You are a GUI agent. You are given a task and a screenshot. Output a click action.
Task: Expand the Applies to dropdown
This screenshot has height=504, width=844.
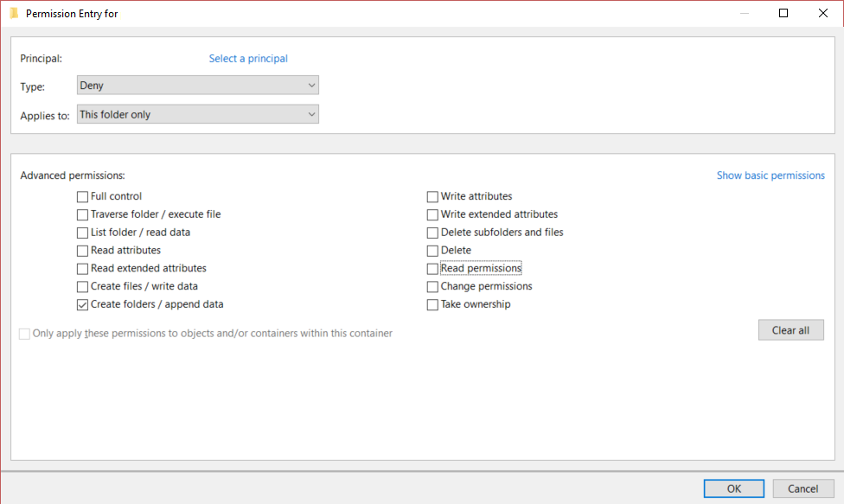tap(197, 114)
